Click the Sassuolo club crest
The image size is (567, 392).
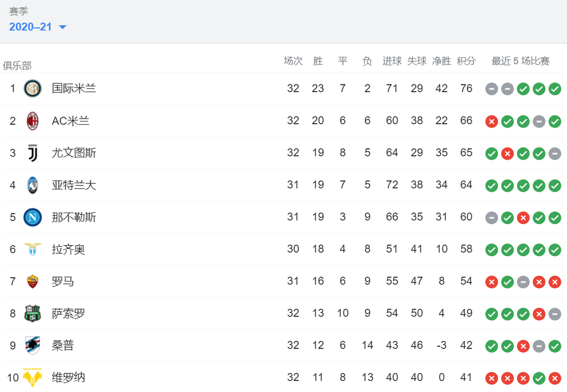(x=33, y=314)
